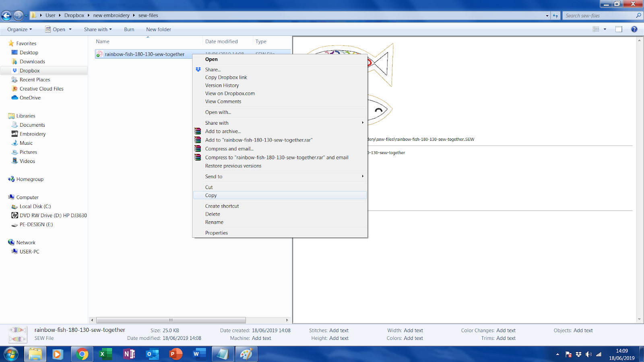Screen dimensions: 644x362
Task: Open Word from the taskbar
Action: click(x=199, y=354)
